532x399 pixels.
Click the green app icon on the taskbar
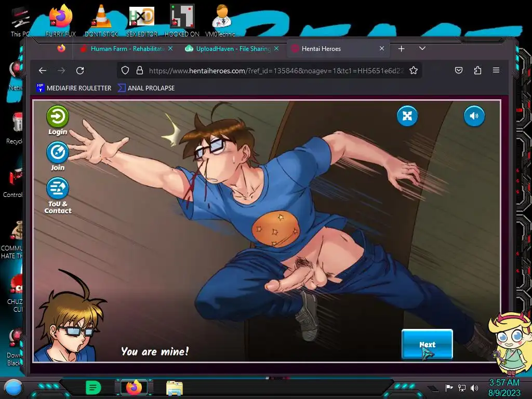point(94,388)
